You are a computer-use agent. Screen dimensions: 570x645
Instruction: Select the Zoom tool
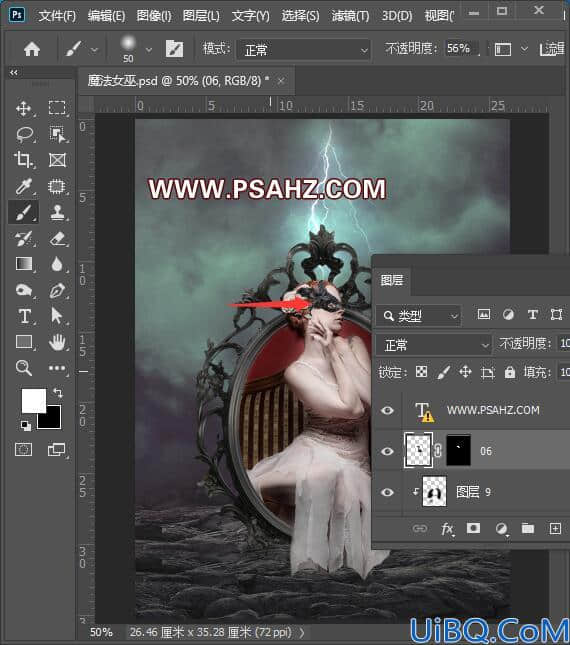tap(23, 368)
